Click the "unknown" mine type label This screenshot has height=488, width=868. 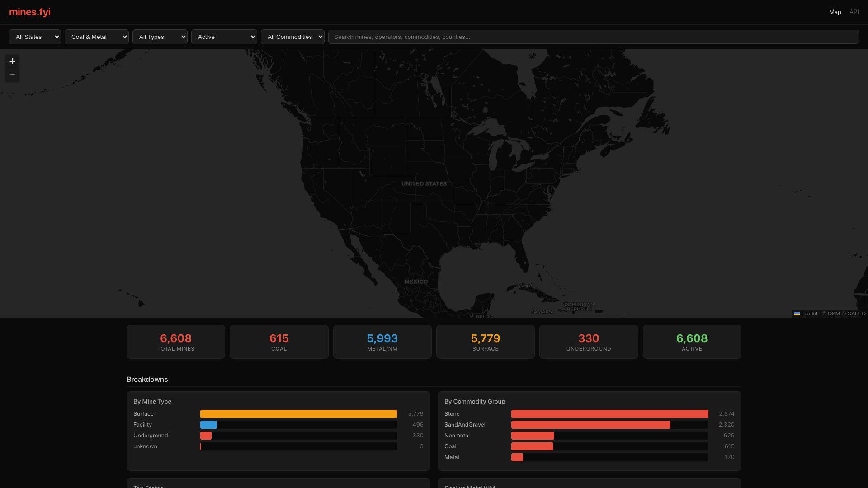[x=145, y=446]
